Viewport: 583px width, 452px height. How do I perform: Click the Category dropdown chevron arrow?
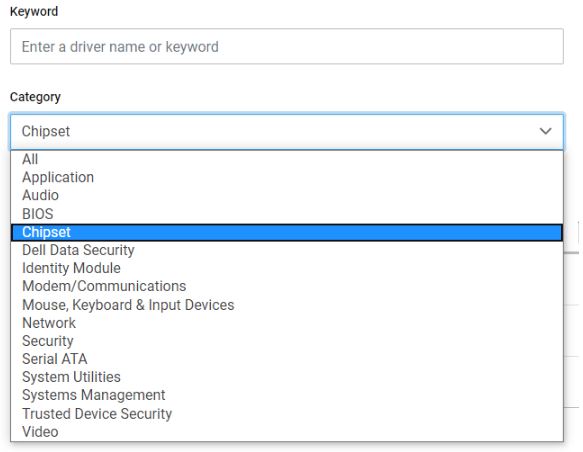pos(545,131)
